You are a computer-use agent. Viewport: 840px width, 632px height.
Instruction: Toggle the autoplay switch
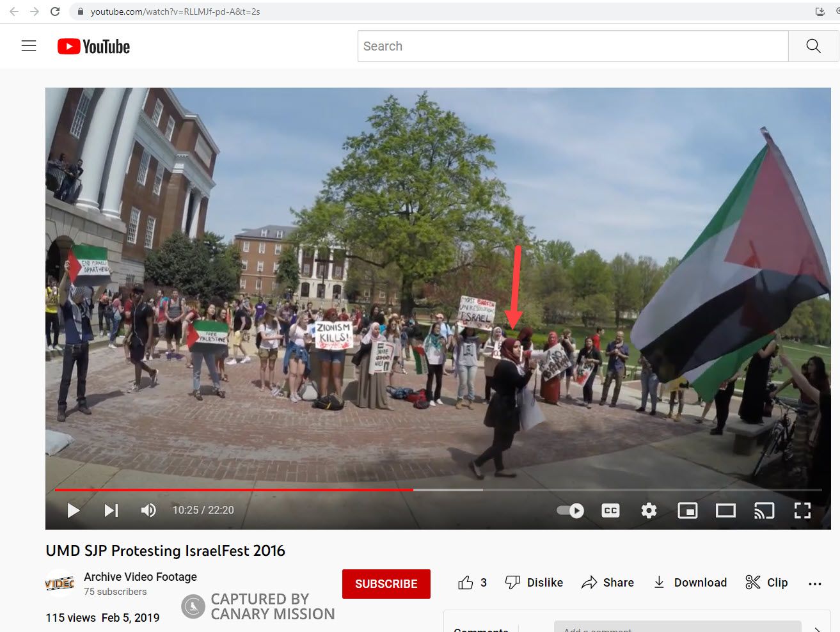tap(570, 510)
